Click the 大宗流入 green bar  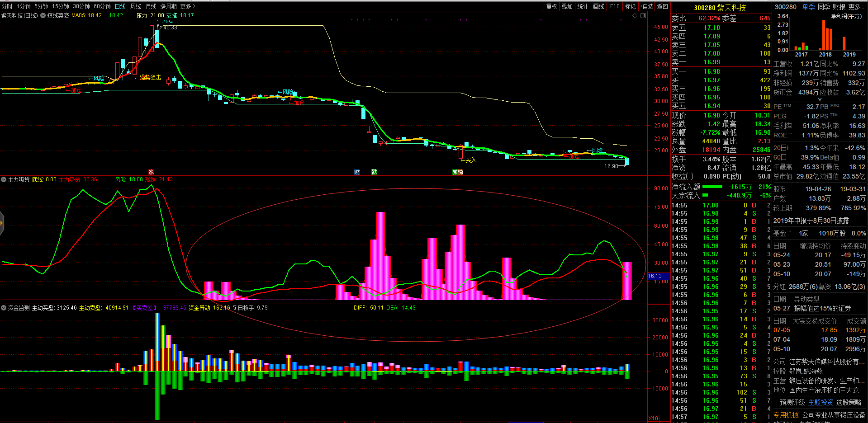coord(705,195)
